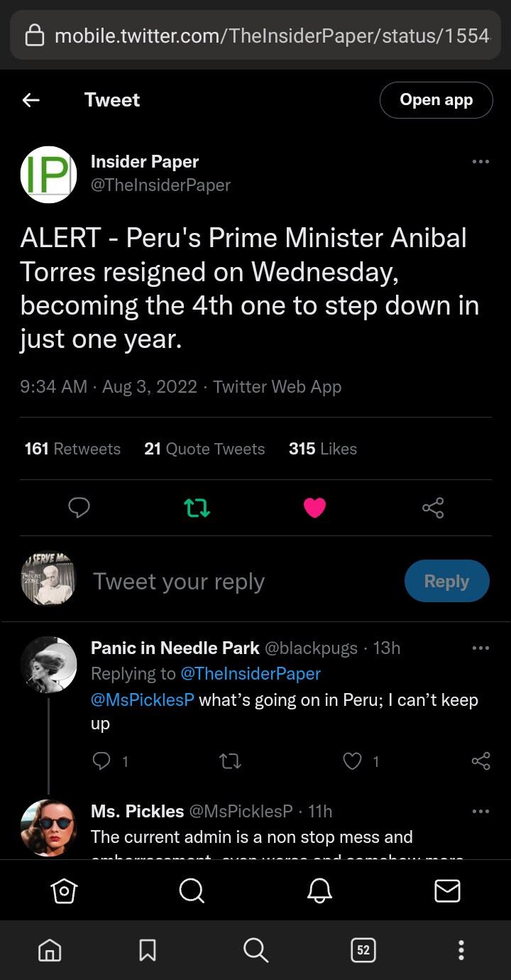Open the more options menu on Panic in Needle Park's reply

point(480,648)
